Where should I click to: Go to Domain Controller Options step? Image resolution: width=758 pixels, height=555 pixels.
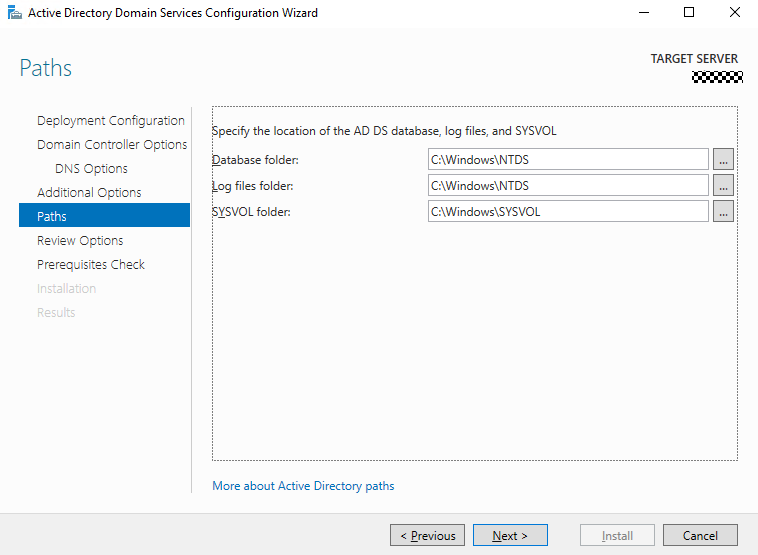pos(112,145)
